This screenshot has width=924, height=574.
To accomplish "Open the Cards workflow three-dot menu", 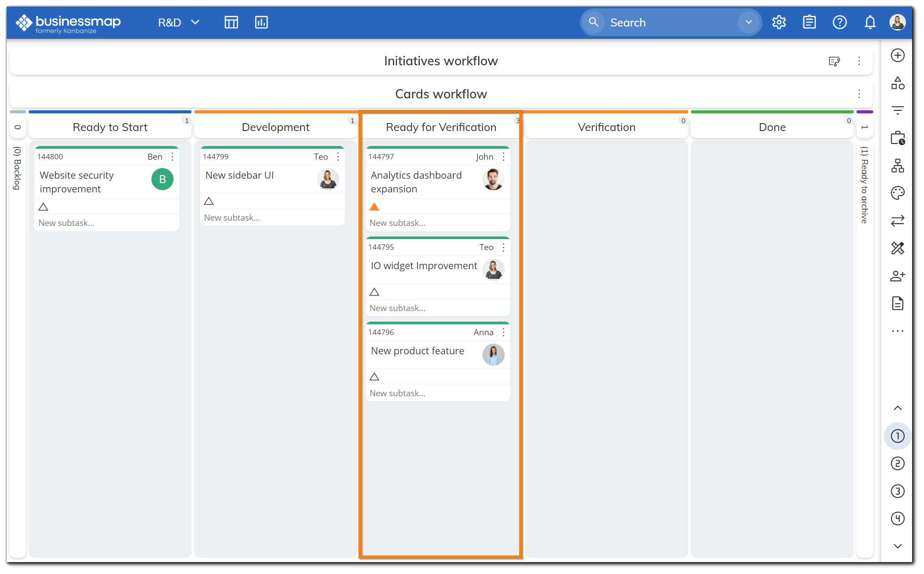I will (859, 94).
